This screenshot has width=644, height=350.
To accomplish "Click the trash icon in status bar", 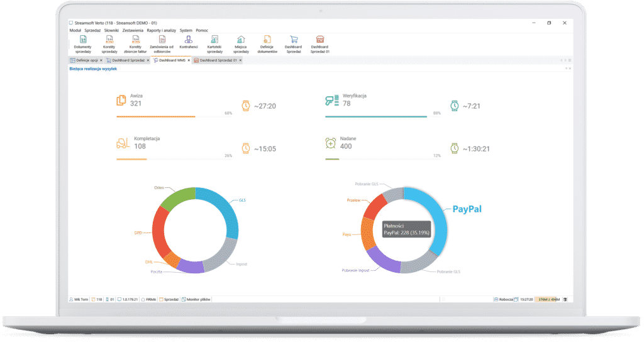I will pos(565,299).
